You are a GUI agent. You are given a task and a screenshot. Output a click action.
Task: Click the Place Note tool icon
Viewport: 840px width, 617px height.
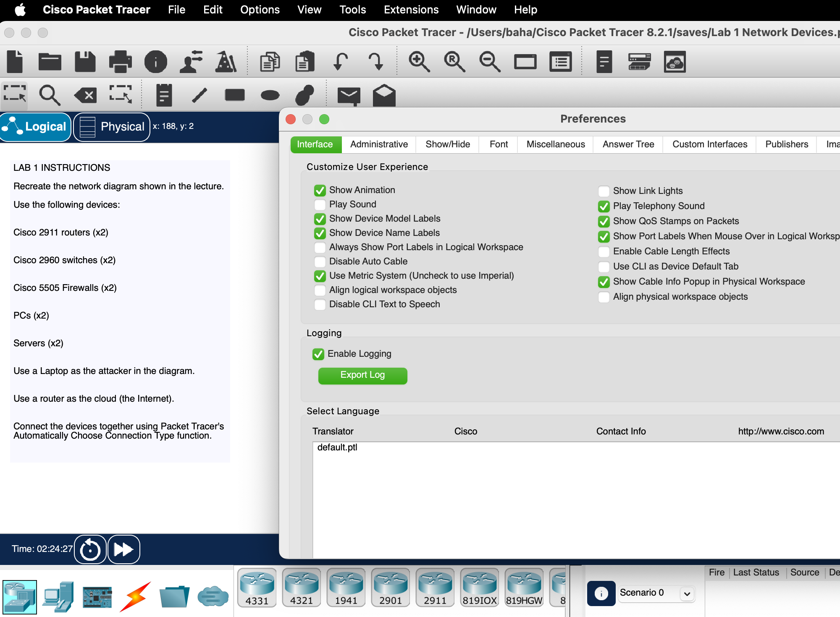[x=164, y=95]
